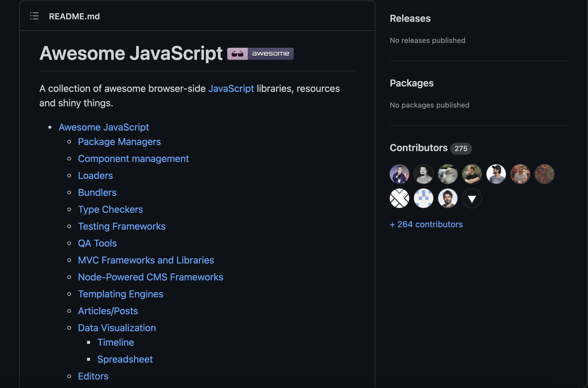Click the blue pixel identicon avatar
588x388 pixels.
point(424,199)
